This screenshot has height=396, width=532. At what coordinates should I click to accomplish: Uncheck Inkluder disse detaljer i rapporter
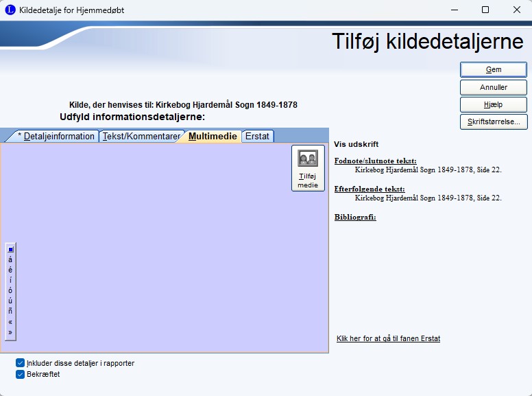(x=20, y=363)
